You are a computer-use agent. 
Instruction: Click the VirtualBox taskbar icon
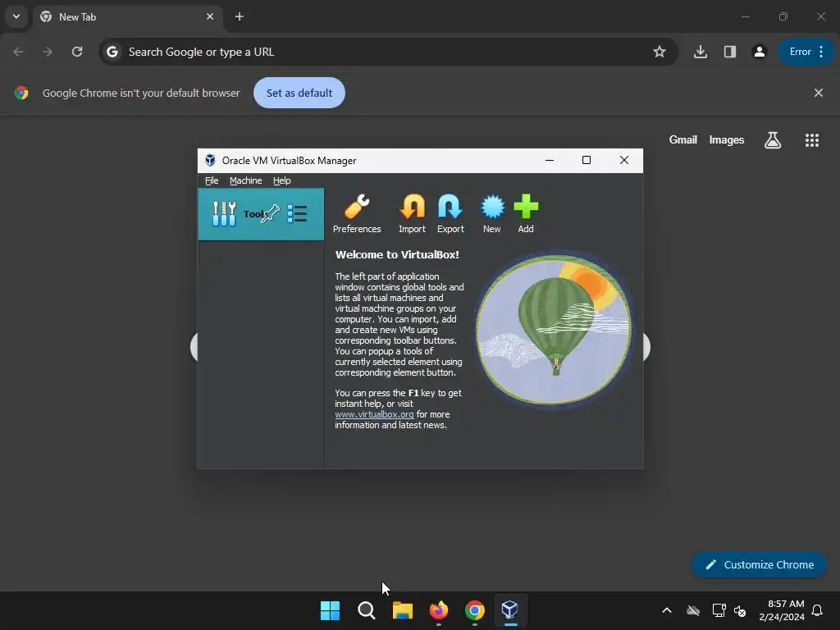coord(510,610)
